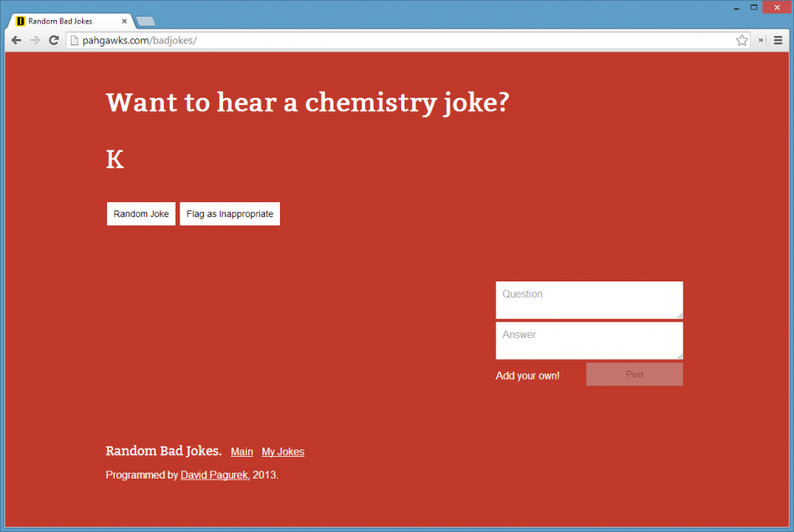This screenshot has width=794, height=532.
Task: Expand the hidden extensions overflow chevron
Action: pos(761,40)
